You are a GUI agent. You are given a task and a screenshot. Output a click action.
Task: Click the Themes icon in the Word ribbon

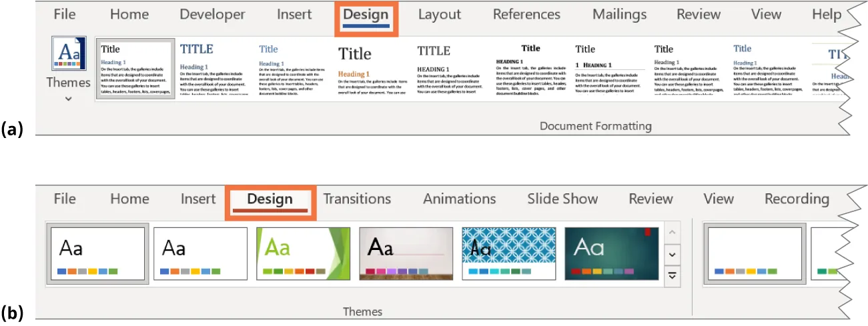[69, 55]
